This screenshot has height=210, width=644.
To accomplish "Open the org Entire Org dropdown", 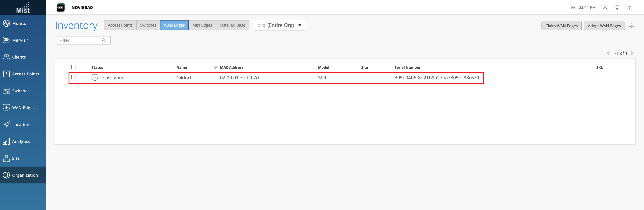I will coord(279,25).
